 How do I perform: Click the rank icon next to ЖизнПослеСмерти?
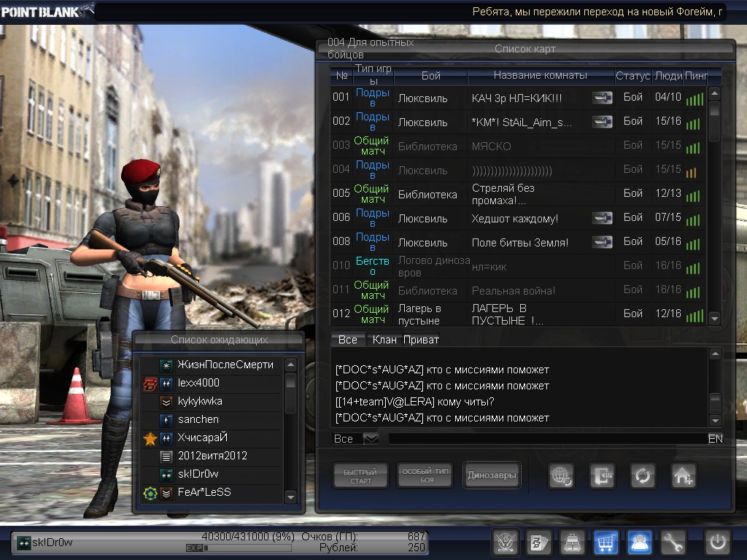coord(166,365)
